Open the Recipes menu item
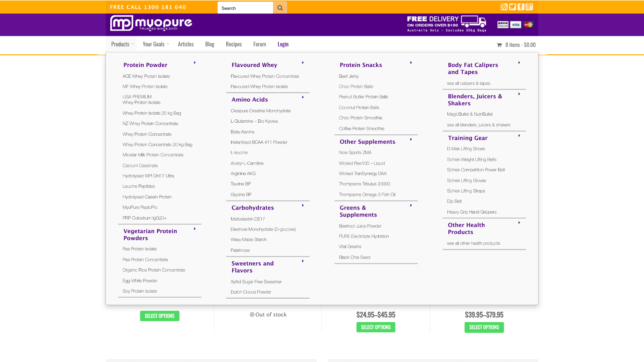The height and width of the screenshot is (362, 644). [234, 44]
